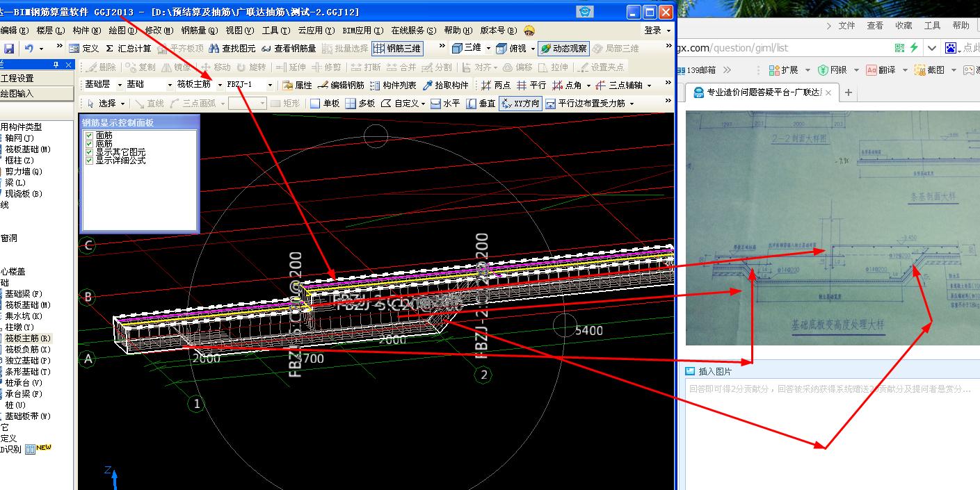
Task: Select 集水坑(K) in component tree
Action: [x=24, y=316]
